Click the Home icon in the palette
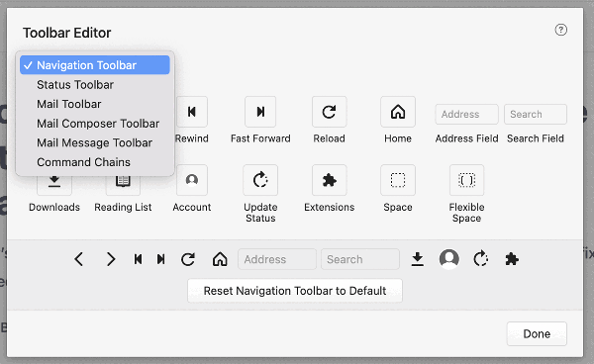The height and width of the screenshot is (364, 594). click(x=398, y=112)
